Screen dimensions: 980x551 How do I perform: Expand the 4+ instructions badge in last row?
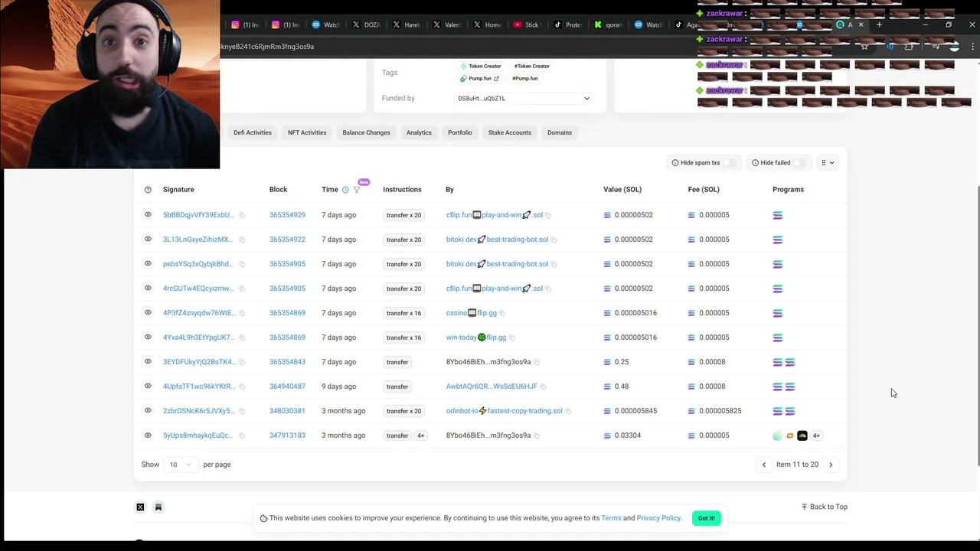click(x=420, y=435)
